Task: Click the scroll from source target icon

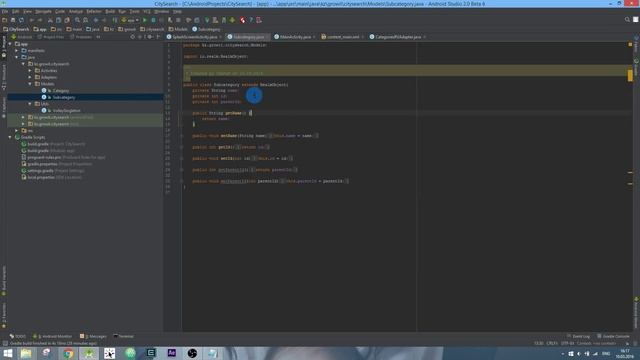Action: pyautogui.click(x=132, y=37)
